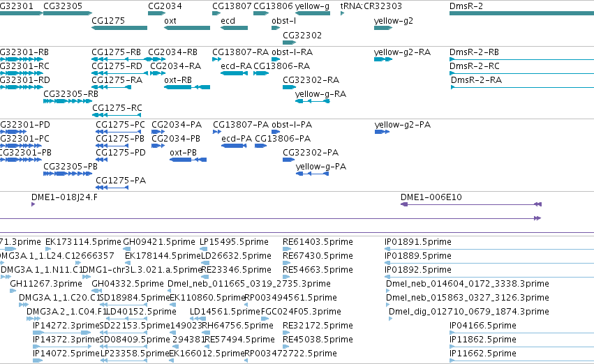Viewport: 594px width, 364px height.
Task: Click transcript CG1275-RA label
Action: [x=117, y=79]
